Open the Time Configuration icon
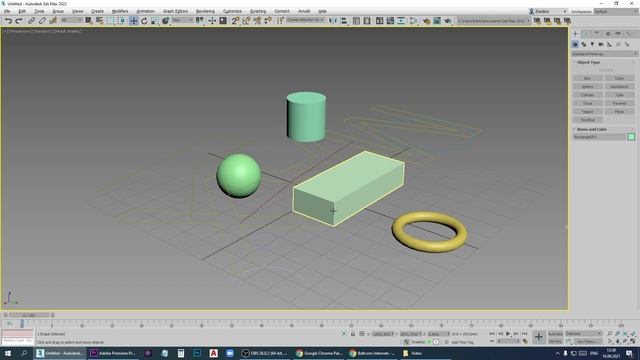The height and width of the screenshot is (360, 640). [x=525, y=341]
